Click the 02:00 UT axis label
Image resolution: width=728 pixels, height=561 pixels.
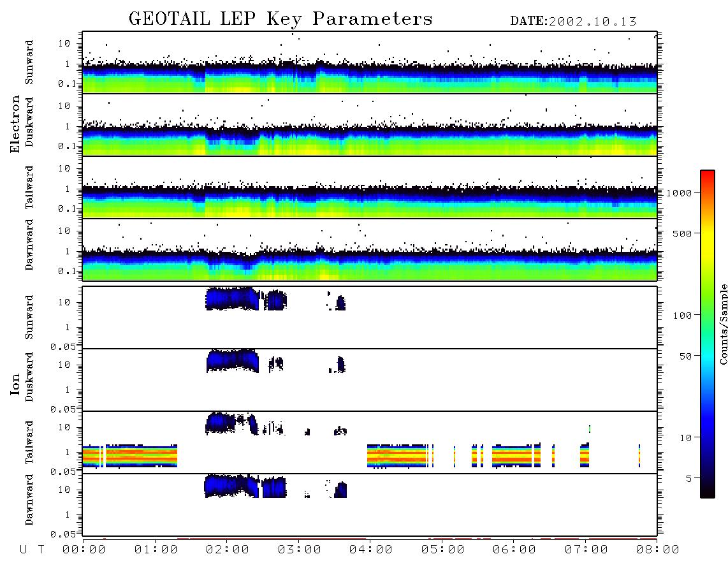pyautogui.click(x=228, y=550)
